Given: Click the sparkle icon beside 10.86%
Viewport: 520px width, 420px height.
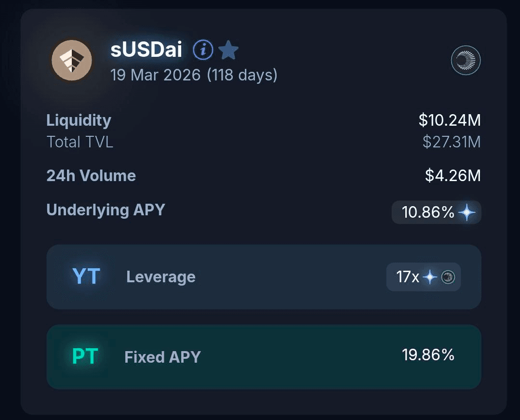Looking at the screenshot, I should pyautogui.click(x=467, y=212).
